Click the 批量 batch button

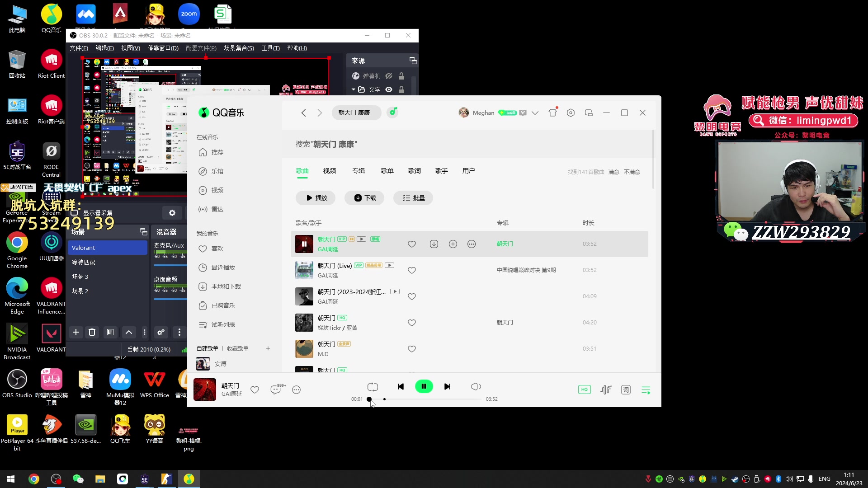tap(413, 198)
